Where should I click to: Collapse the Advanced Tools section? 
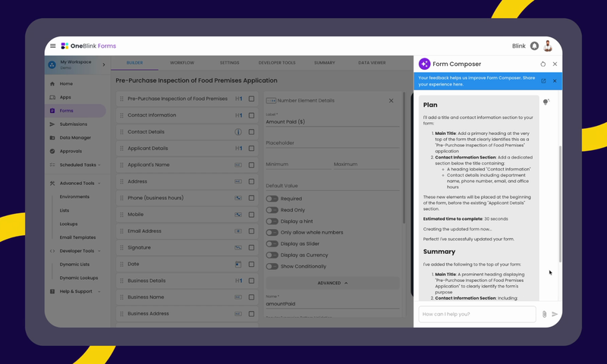point(99,184)
